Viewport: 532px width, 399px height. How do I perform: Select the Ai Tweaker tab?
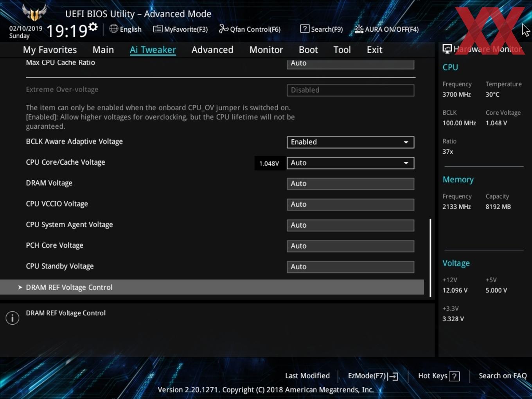coord(153,50)
